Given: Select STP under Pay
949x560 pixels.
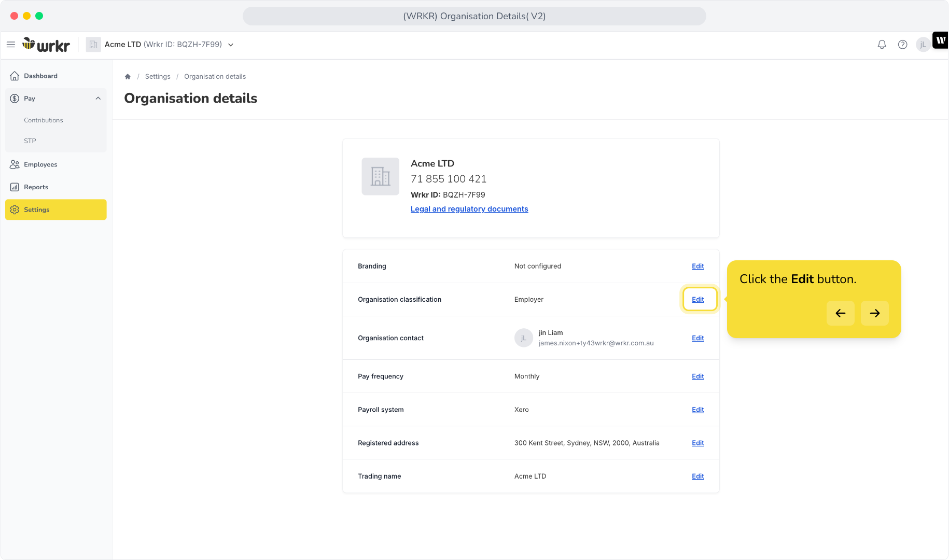Looking at the screenshot, I should click(x=30, y=141).
